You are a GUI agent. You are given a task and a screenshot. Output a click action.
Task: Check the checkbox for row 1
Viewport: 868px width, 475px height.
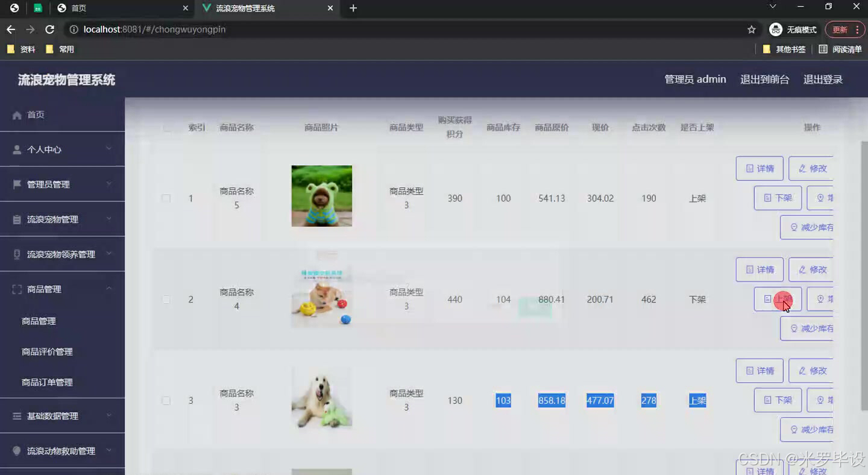pyautogui.click(x=166, y=198)
